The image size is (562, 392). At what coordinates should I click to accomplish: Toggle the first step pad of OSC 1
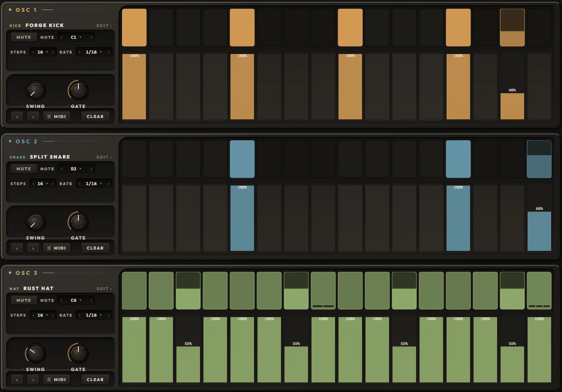(x=134, y=27)
